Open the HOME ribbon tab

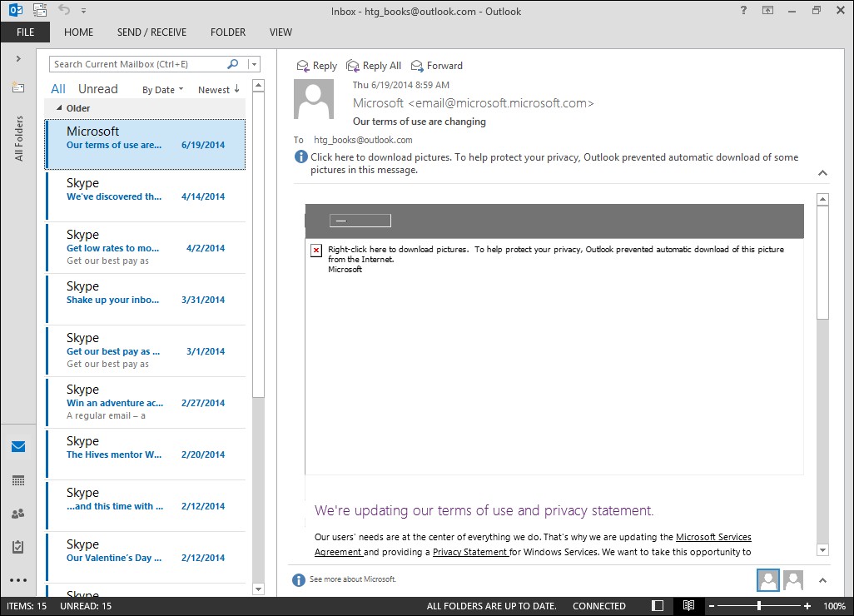tap(78, 32)
